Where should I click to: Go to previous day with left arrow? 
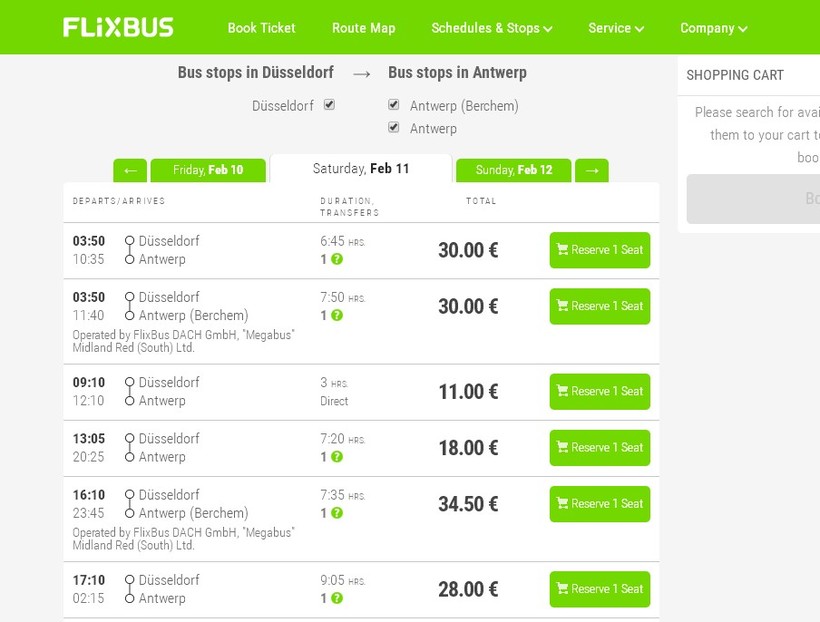pyautogui.click(x=130, y=171)
